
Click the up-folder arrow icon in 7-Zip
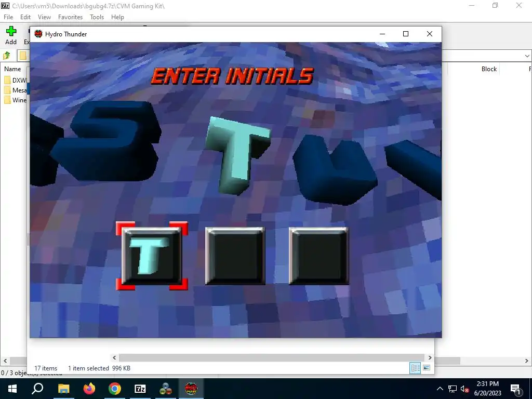[6, 56]
